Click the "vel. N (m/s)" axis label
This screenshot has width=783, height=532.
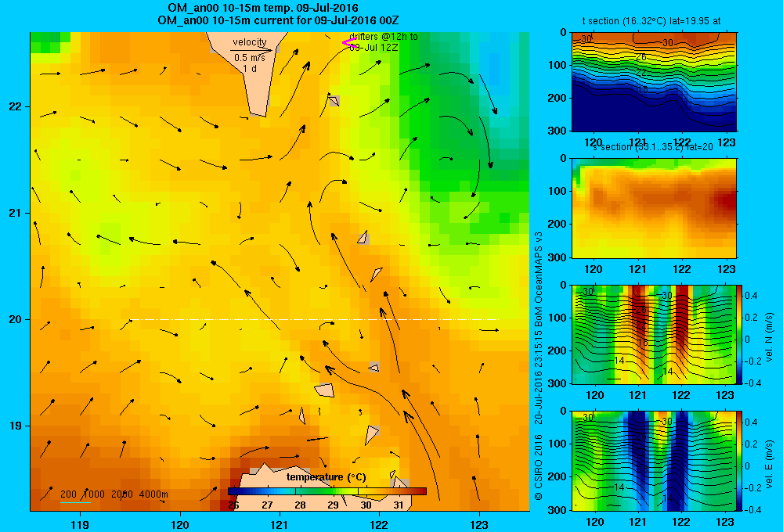click(769, 337)
